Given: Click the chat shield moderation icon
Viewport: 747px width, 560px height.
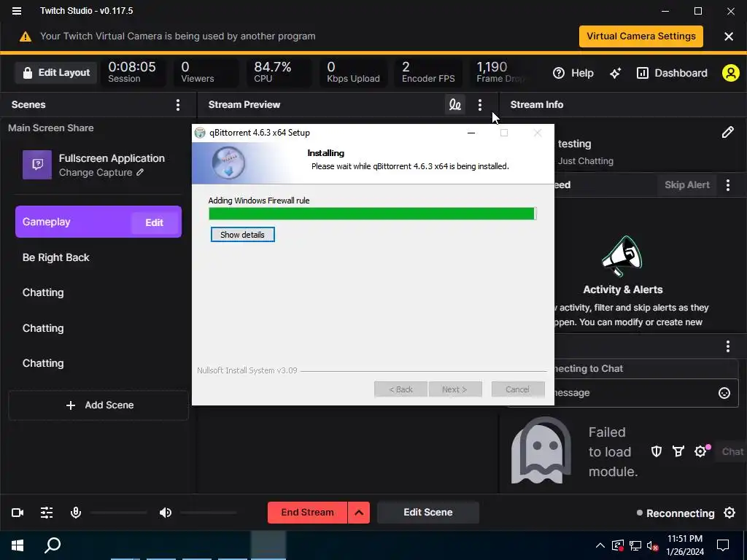Looking at the screenshot, I should point(657,451).
